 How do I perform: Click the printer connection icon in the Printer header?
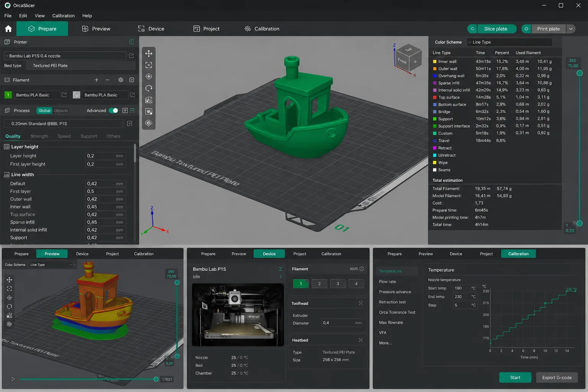(x=132, y=42)
